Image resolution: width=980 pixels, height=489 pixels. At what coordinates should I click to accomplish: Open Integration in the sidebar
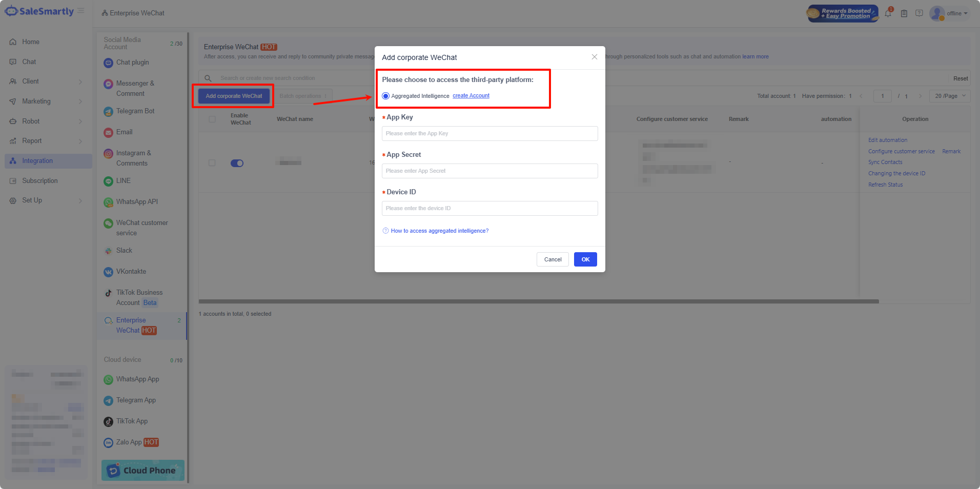tap(48, 161)
